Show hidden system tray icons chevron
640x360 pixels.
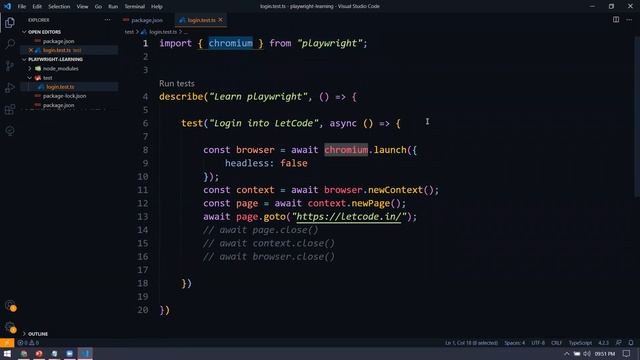[567, 353]
